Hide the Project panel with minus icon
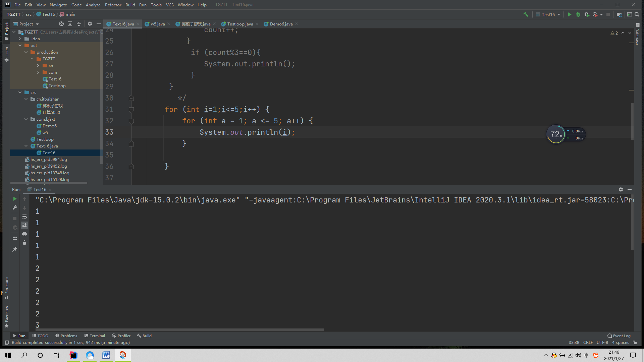 pos(98,24)
